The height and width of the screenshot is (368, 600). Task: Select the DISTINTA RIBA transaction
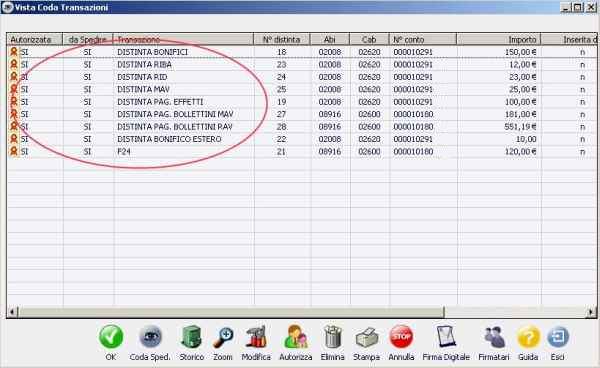tap(144, 65)
